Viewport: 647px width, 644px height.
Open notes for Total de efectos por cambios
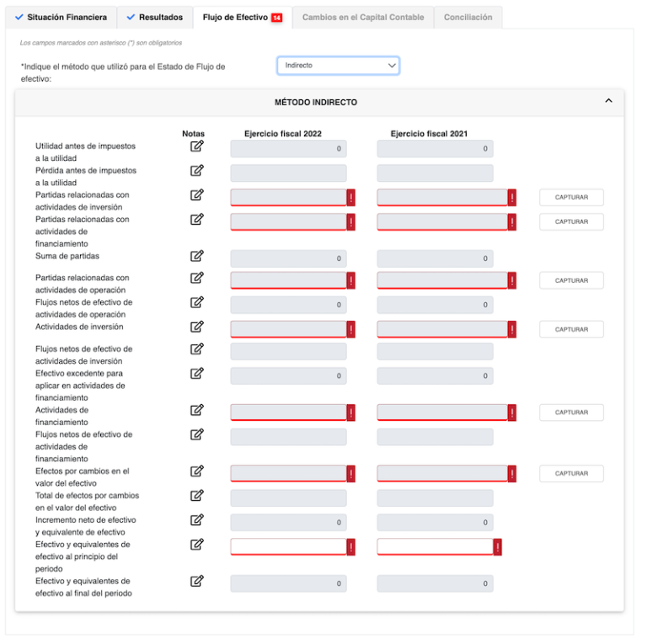pos(197,495)
